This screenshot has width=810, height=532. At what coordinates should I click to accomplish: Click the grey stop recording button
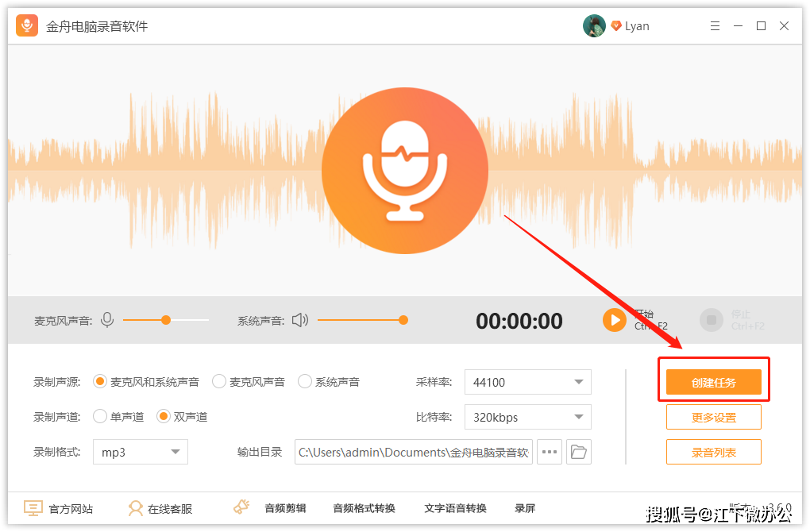(712, 320)
